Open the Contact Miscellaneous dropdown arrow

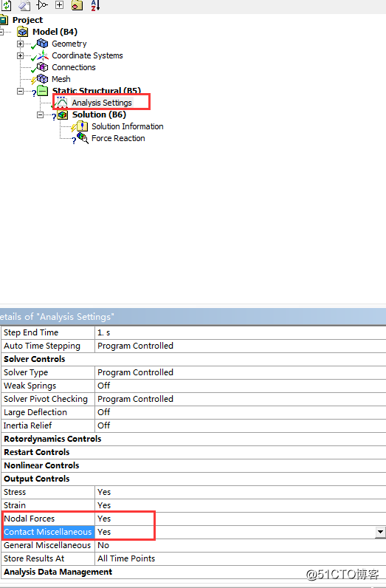(380, 532)
